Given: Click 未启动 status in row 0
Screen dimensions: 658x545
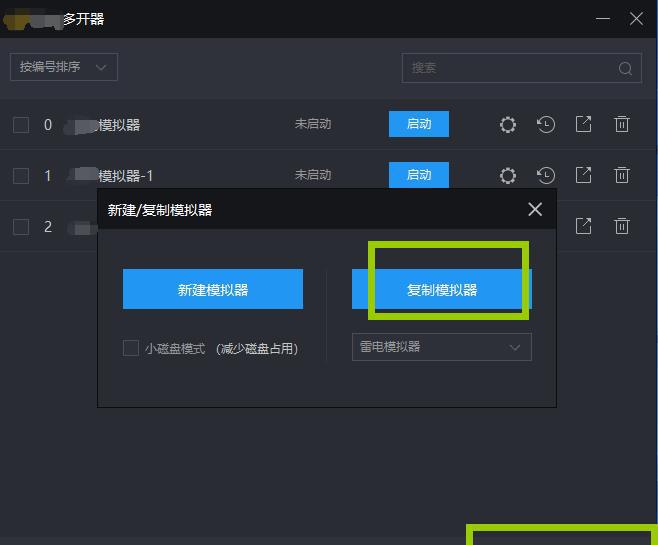Looking at the screenshot, I should tap(313, 124).
